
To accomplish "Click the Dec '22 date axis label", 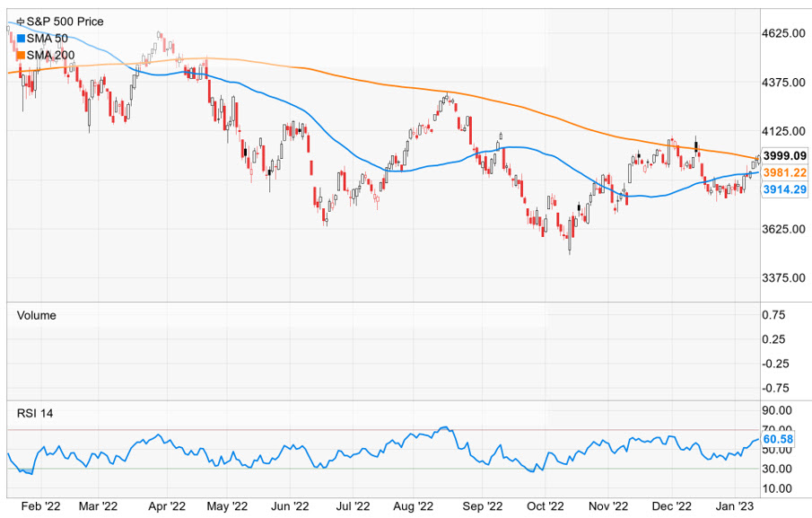I will 672,506.
